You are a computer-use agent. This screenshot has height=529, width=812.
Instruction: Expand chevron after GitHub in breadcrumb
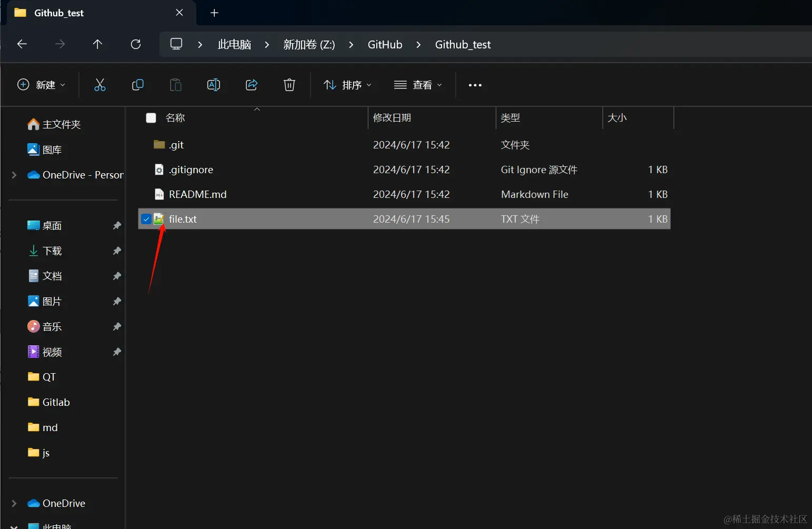pos(418,45)
